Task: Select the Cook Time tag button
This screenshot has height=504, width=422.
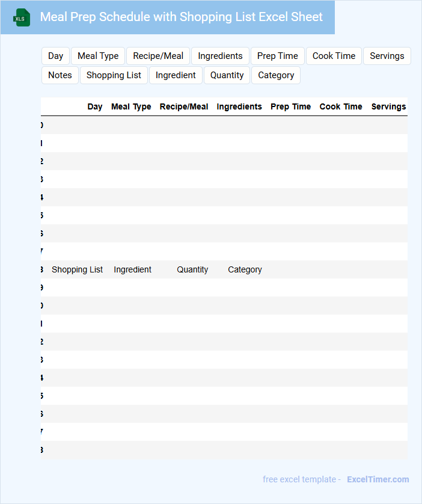Action: [x=334, y=56]
